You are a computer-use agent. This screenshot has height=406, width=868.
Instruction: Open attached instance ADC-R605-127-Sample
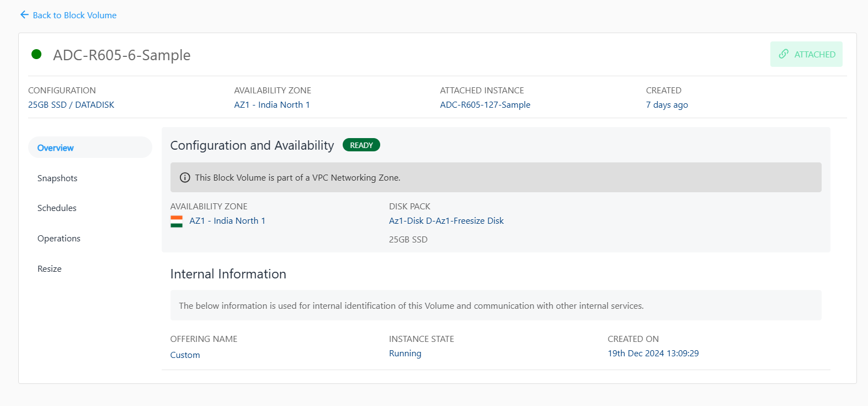tap(484, 105)
